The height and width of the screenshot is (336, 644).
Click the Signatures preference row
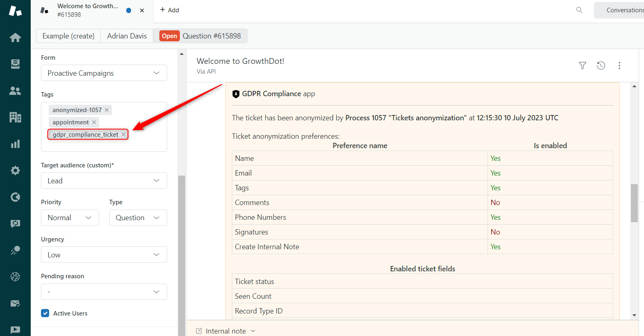click(x=422, y=232)
